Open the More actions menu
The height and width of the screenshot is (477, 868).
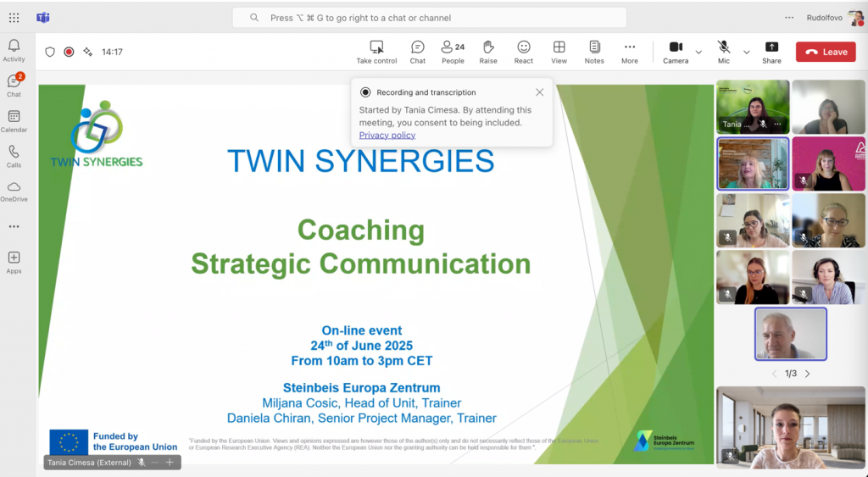pos(630,53)
